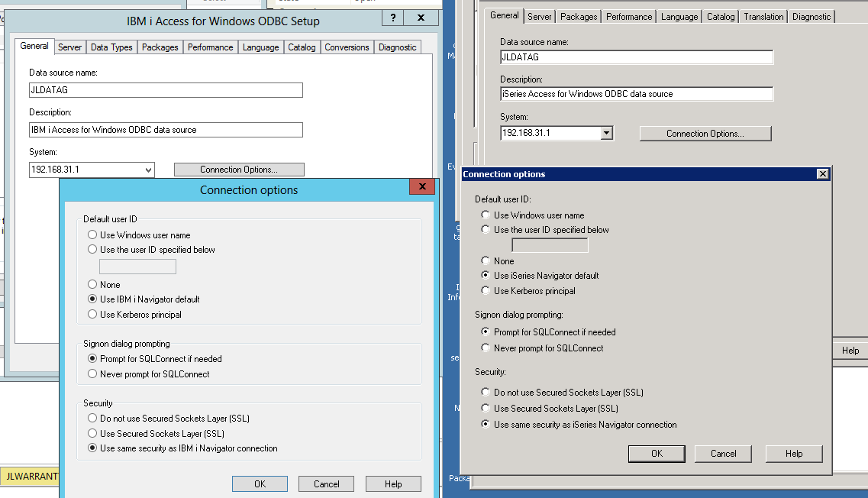Click Cancel in light-blue Connection options dialog
Screen dimensions: 868x498
(x=327, y=483)
